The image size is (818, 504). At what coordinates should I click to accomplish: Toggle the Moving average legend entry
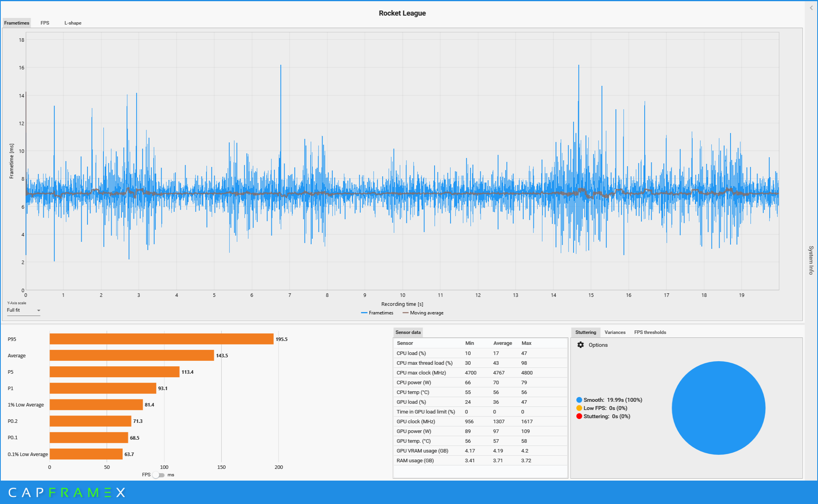pyautogui.click(x=423, y=313)
